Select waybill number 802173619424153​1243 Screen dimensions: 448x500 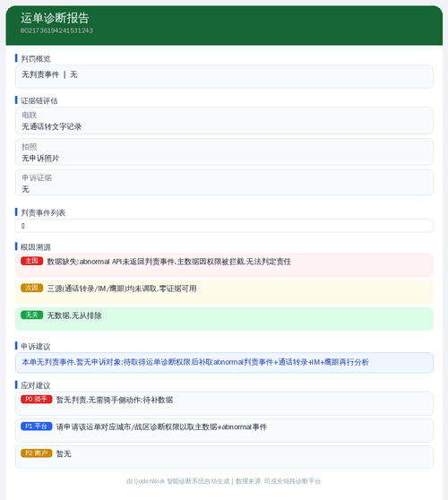coord(56,30)
